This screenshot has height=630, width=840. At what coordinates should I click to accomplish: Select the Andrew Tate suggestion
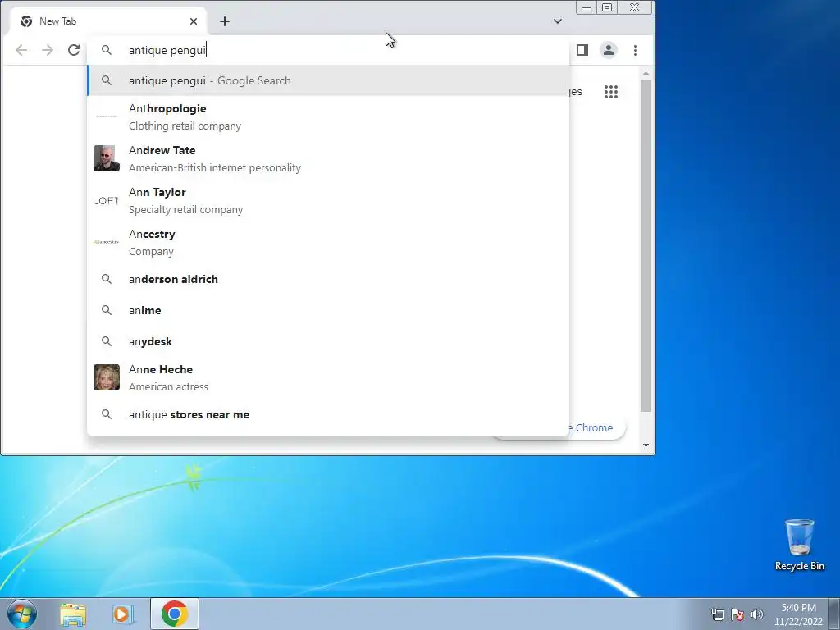pyautogui.click(x=328, y=158)
